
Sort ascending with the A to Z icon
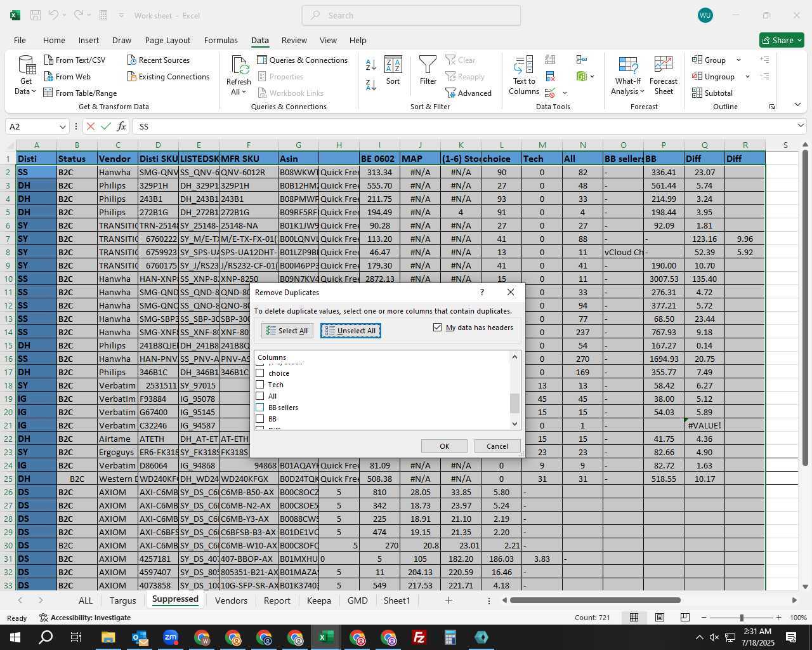(371, 64)
